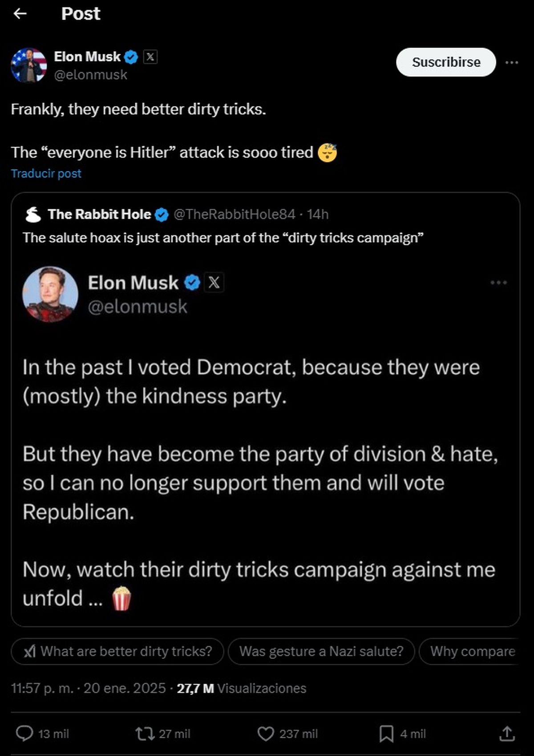Click the Traducir post link
The image size is (534, 756).
coord(46,174)
